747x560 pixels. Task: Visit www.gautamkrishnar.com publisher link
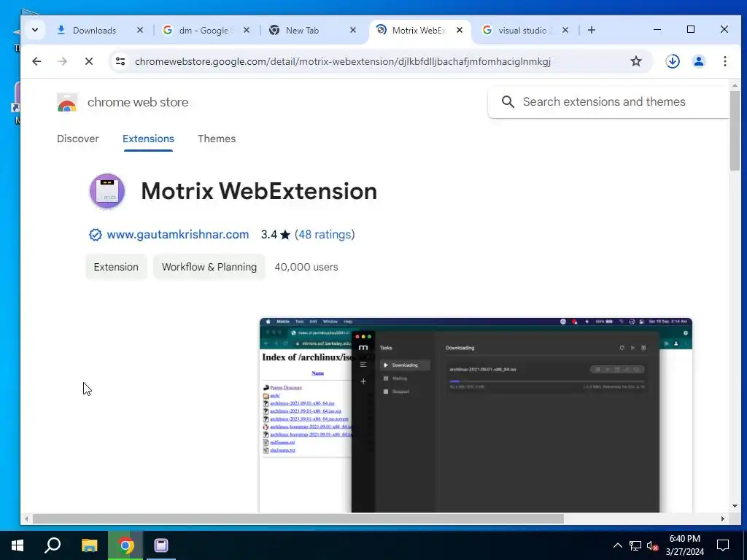pos(178,234)
